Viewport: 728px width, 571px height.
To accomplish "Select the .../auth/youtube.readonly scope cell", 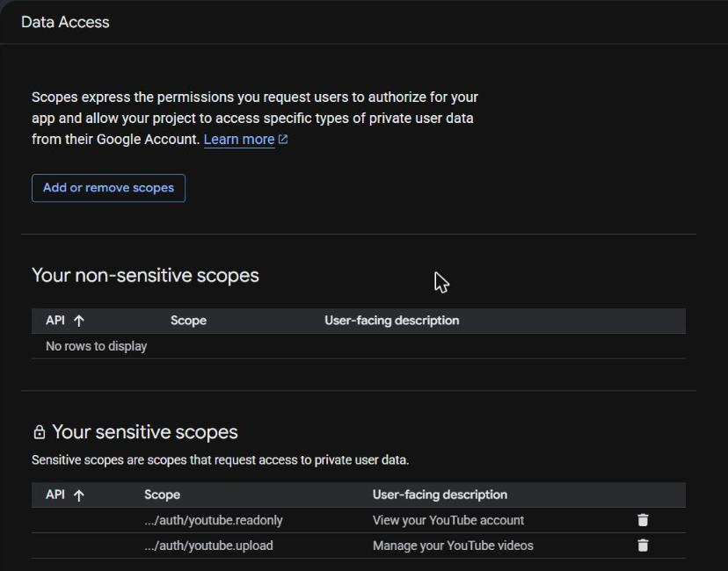I will pyautogui.click(x=213, y=520).
